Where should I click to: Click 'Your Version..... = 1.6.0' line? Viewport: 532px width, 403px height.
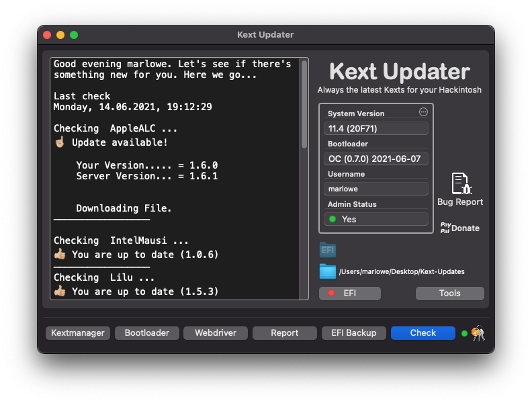click(x=147, y=165)
